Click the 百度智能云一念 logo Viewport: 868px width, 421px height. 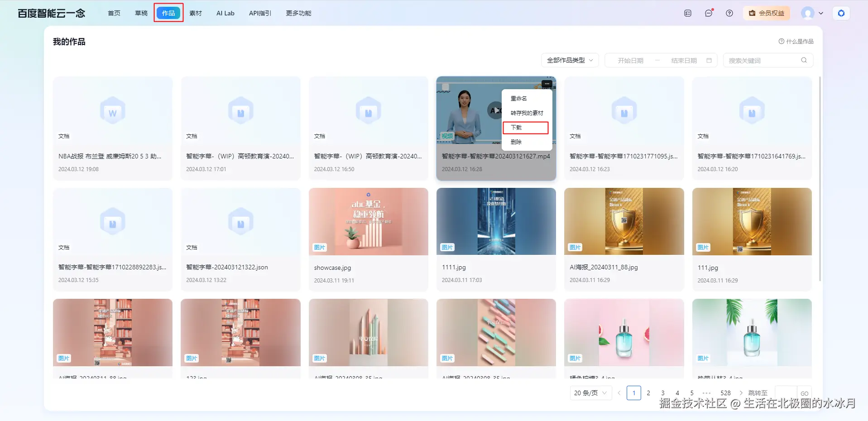[51, 13]
